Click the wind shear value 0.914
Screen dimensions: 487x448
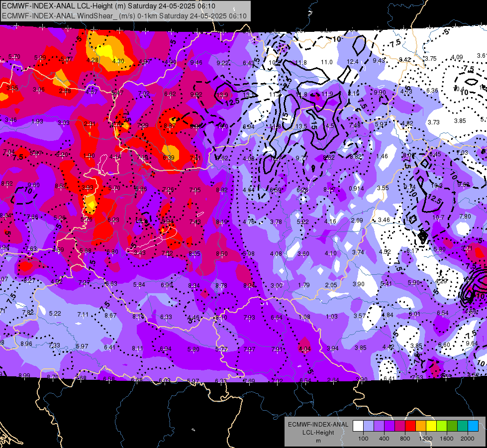tap(356, 188)
